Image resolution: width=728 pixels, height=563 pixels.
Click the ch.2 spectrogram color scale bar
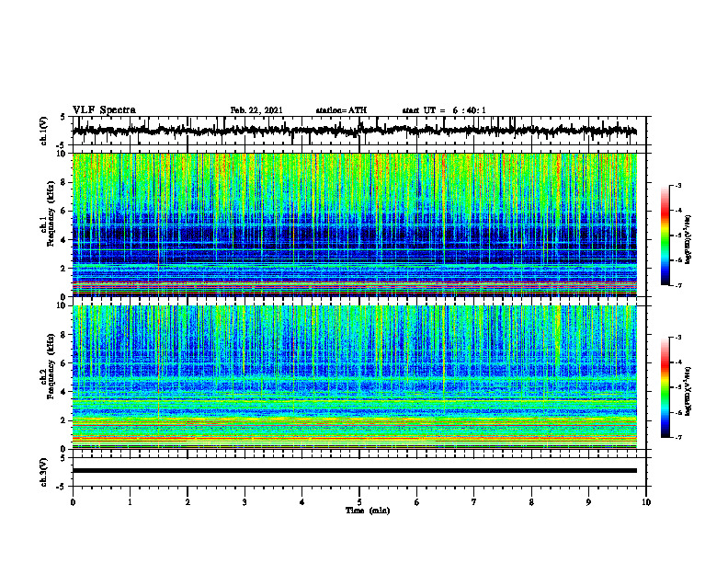pos(665,387)
